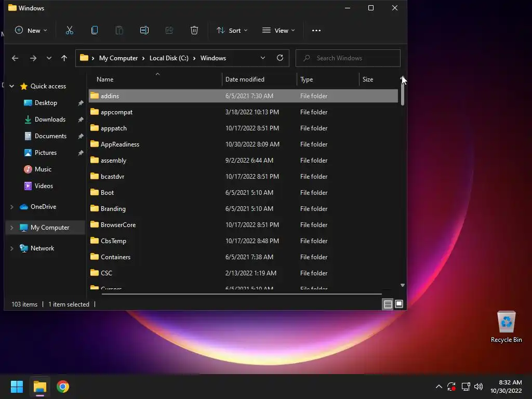The image size is (532, 399).
Task: Select the appcompat folder
Action: tap(243, 112)
